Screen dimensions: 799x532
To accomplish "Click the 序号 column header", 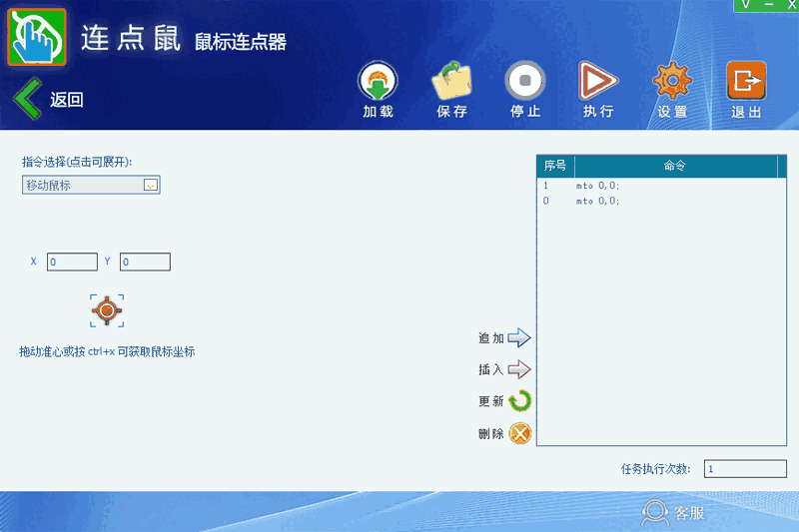I will click(x=555, y=166).
